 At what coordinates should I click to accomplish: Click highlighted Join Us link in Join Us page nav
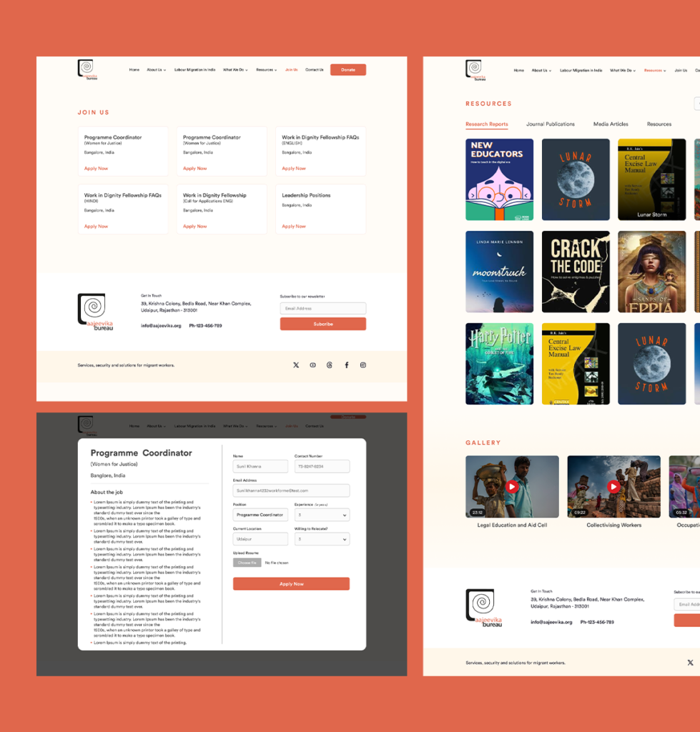click(x=292, y=69)
